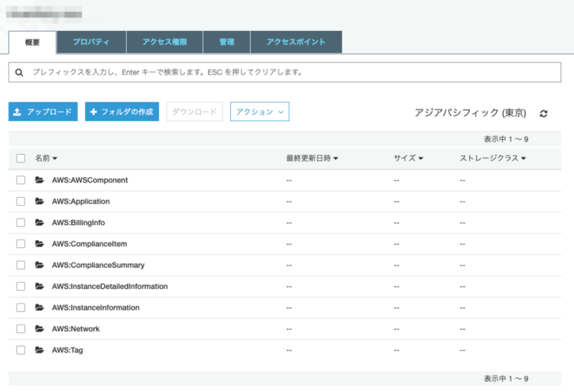Screen dimensions: 574x392
Task: Switch to the 管理 tab
Action: [x=227, y=42]
